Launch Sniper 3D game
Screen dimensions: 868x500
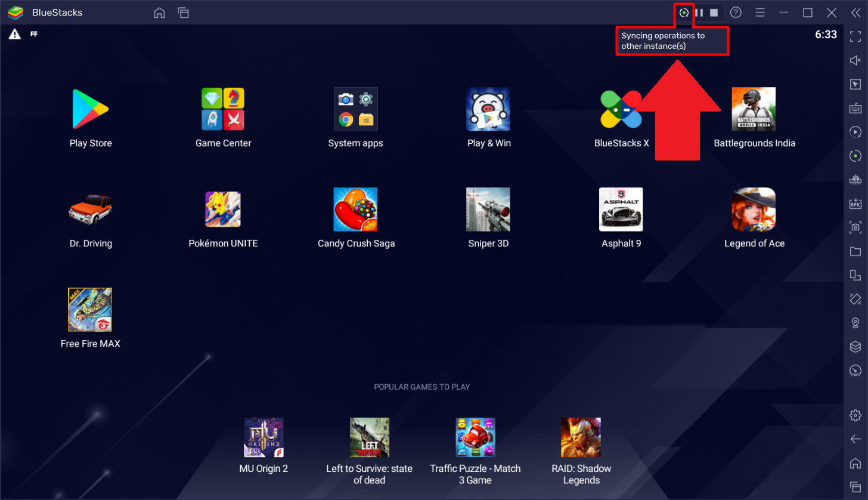[x=488, y=209]
